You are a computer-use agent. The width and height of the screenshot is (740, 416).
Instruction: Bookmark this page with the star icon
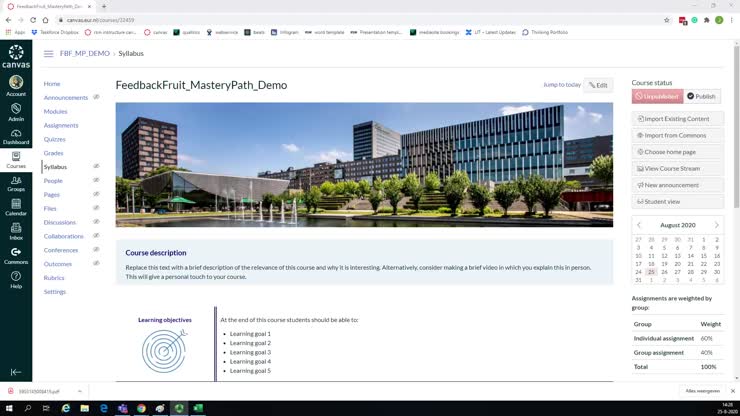tap(666, 20)
